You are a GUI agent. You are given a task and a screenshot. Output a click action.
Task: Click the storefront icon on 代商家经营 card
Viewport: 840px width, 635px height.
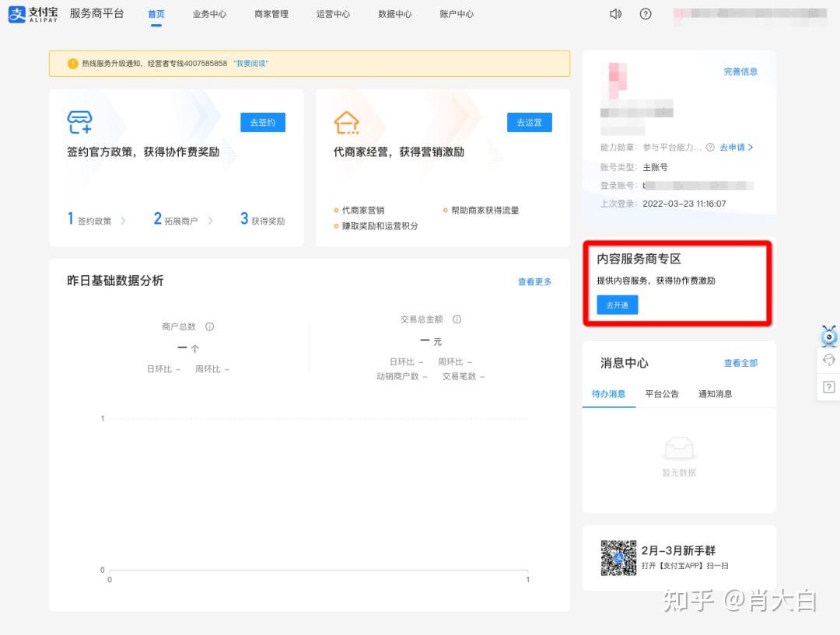347,122
